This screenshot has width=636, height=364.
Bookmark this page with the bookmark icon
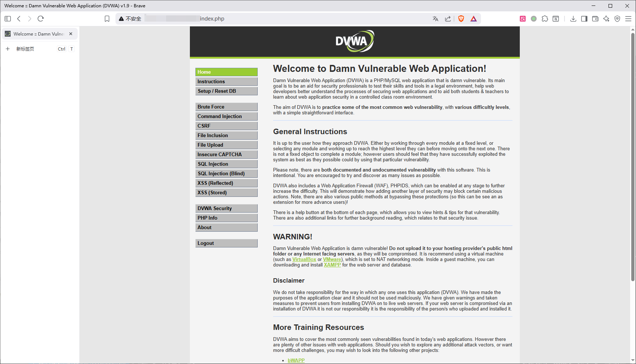point(107,19)
